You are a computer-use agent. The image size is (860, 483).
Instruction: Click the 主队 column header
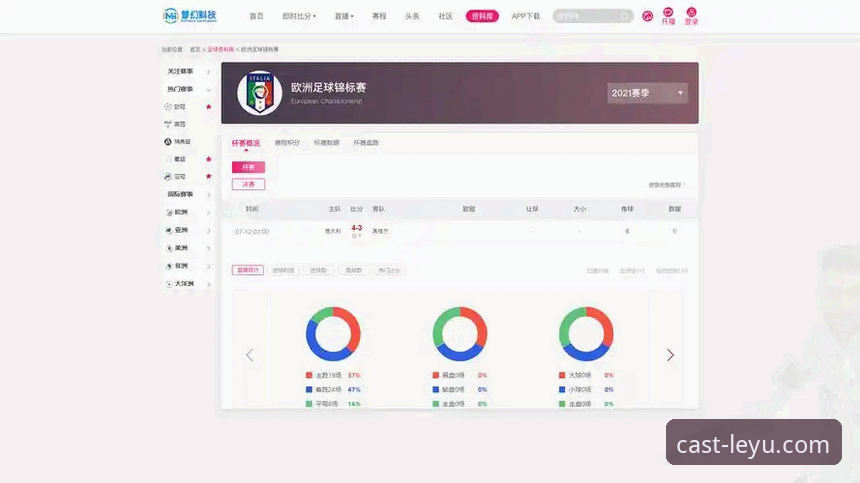click(x=334, y=209)
